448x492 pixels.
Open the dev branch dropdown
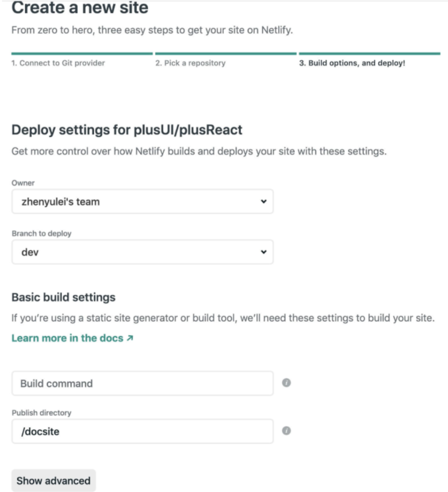(142, 252)
